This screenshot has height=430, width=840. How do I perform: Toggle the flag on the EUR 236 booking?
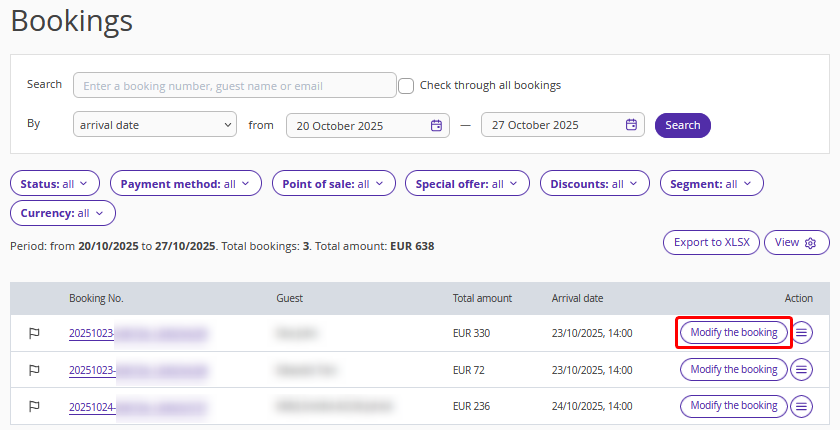pyautogui.click(x=34, y=406)
